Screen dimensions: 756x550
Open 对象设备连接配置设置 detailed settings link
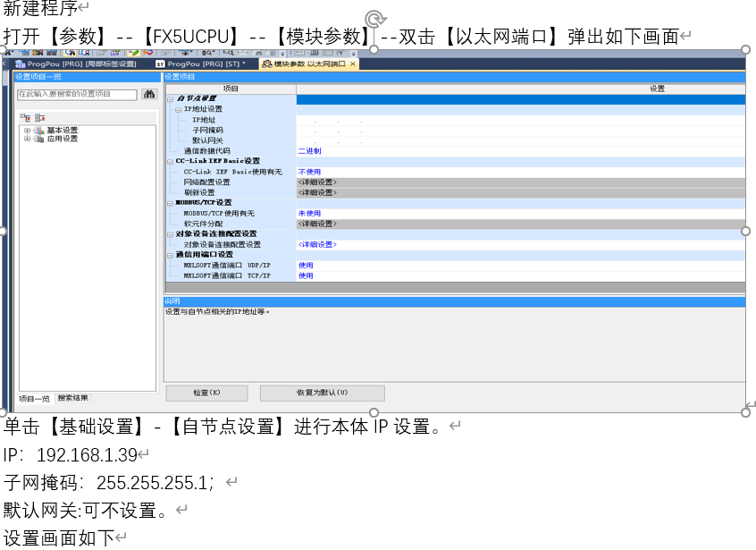click(316, 244)
